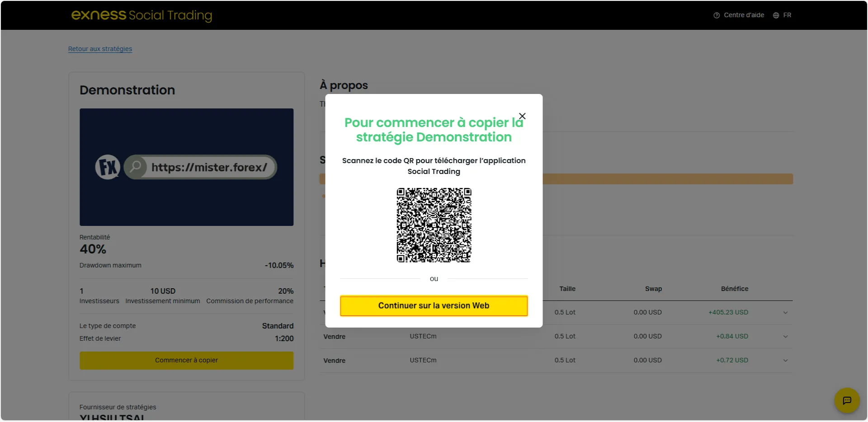The width and height of the screenshot is (868, 422).
Task: Expand the +0.84 USD trade row
Action: pyautogui.click(x=785, y=337)
